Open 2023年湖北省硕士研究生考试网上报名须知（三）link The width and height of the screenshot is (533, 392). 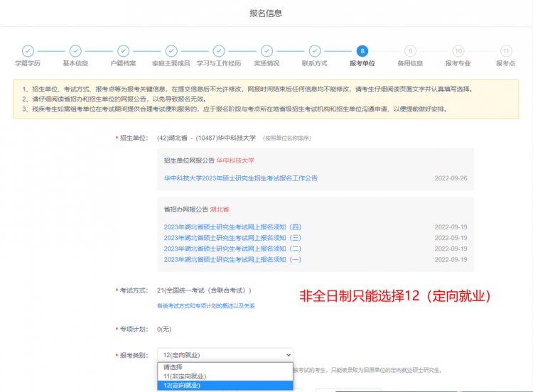(232, 238)
